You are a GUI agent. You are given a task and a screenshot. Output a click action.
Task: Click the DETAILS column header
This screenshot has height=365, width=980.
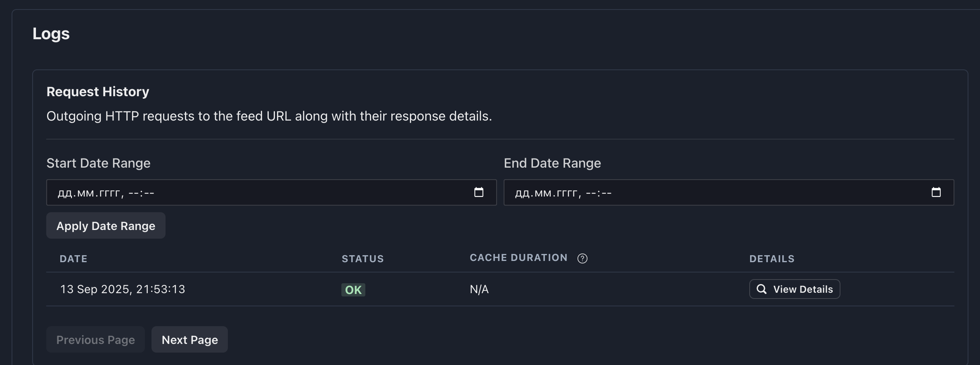pyautogui.click(x=772, y=259)
